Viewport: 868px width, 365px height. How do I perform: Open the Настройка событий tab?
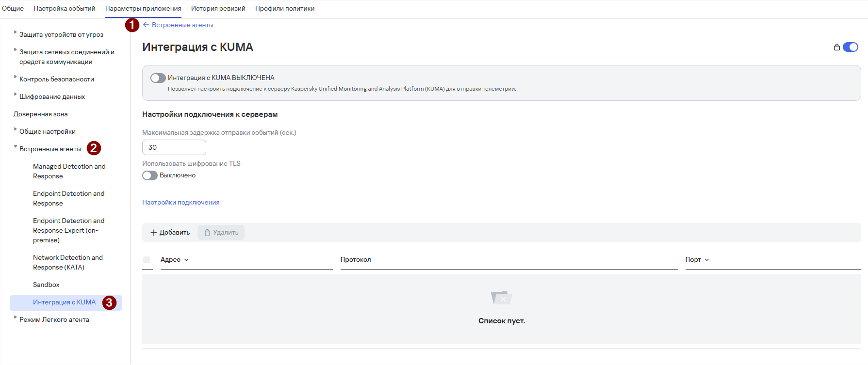pyautogui.click(x=65, y=8)
